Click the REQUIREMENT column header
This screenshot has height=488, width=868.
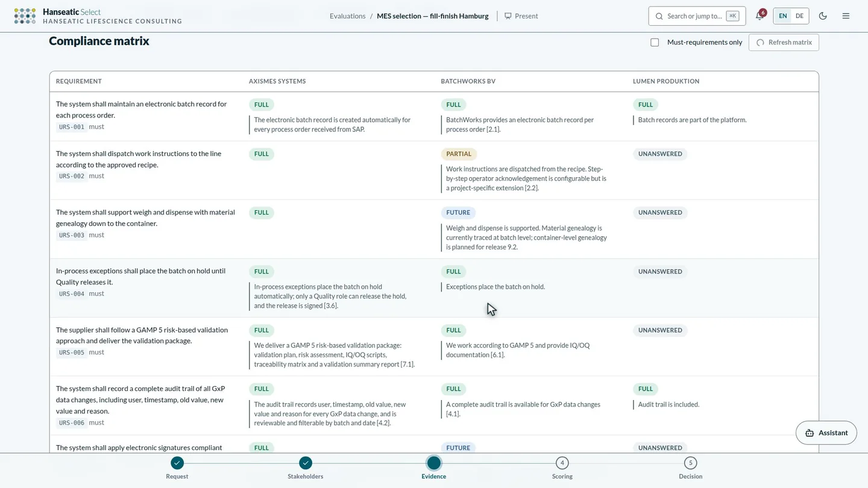click(79, 81)
